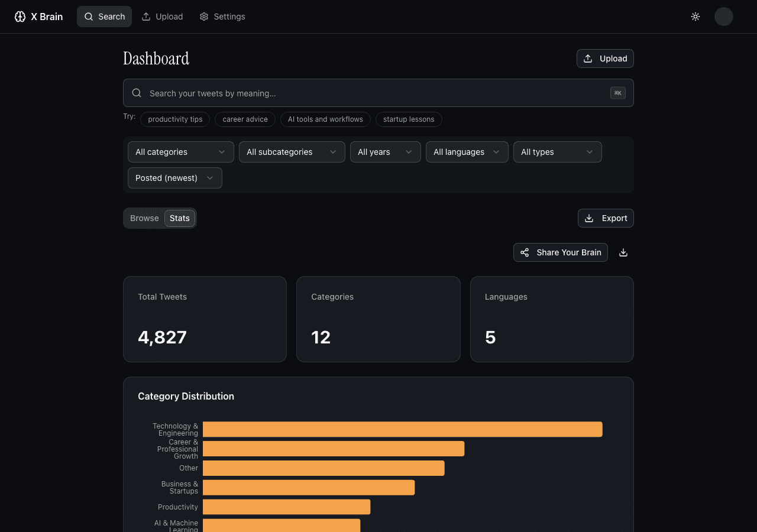
Task: Click the Total Tweets value 4,827
Action: (162, 337)
